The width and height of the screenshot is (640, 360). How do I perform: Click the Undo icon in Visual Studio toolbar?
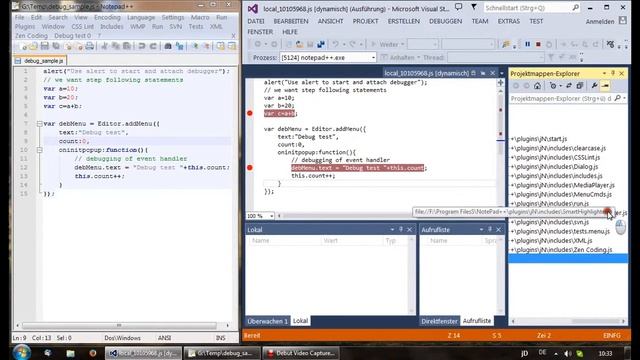point(335,44)
